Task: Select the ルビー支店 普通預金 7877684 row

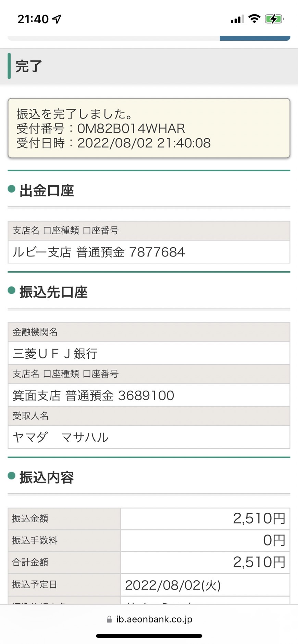Action: pos(149,252)
